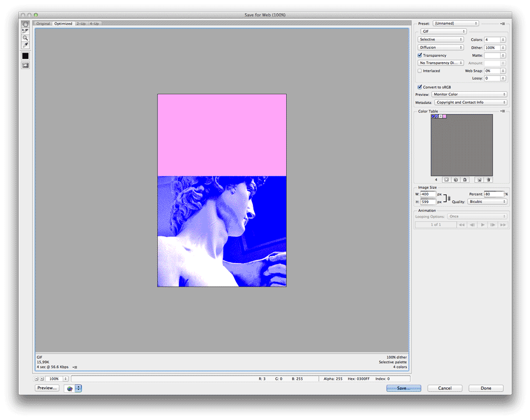Click the Lossy stepper
The height and width of the screenshot is (420, 530).
coord(503,78)
